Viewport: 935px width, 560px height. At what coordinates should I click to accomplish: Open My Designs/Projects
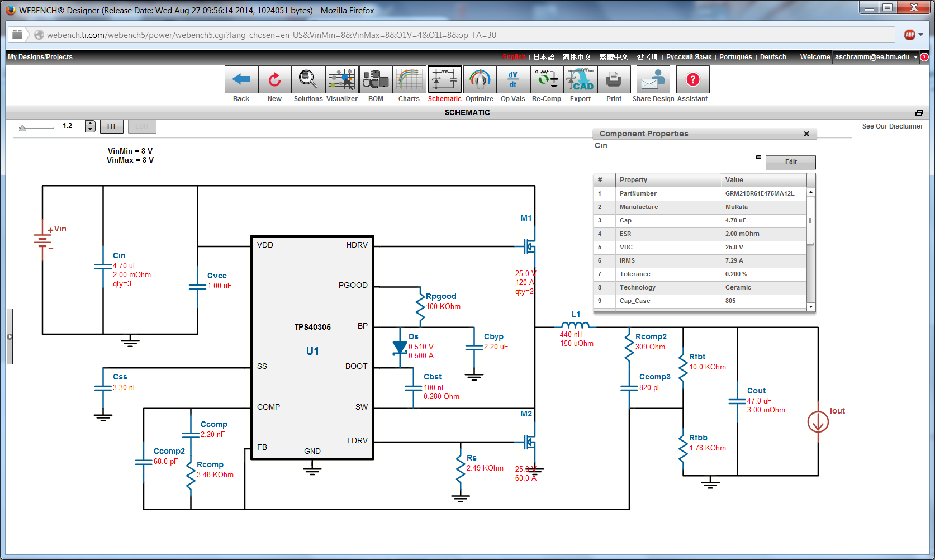click(40, 57)
